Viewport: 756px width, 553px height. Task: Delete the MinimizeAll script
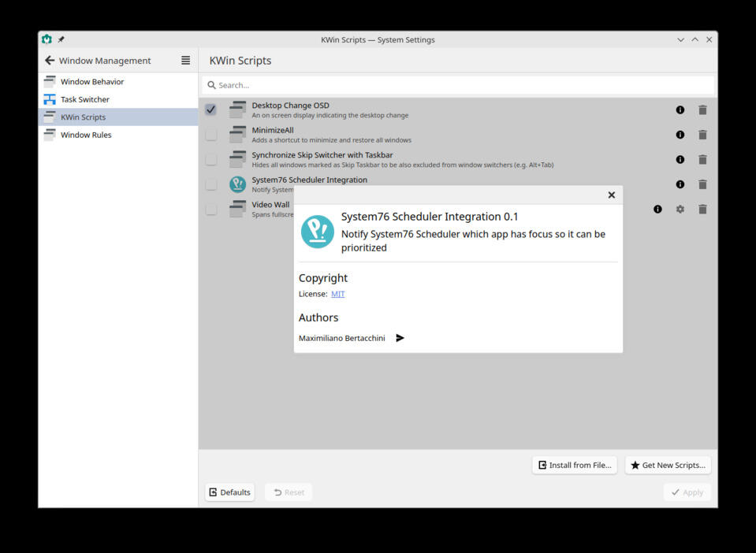tap(702, 135)
